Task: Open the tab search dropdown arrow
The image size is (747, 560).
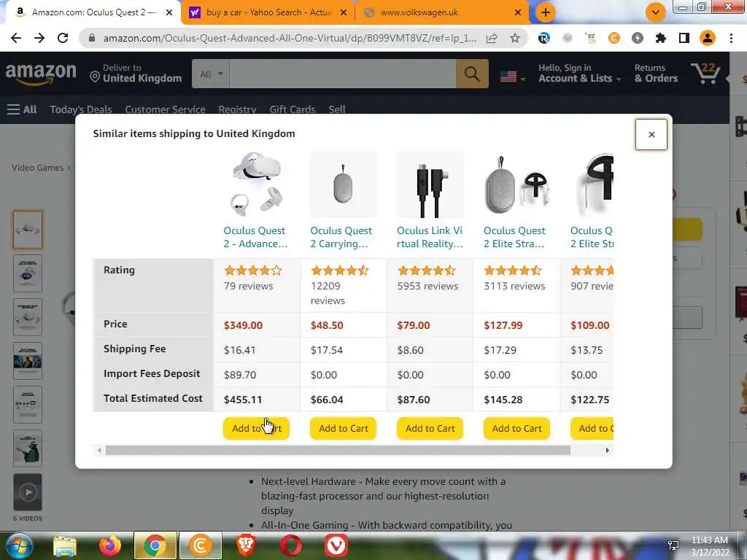Action: click(656, 12)
